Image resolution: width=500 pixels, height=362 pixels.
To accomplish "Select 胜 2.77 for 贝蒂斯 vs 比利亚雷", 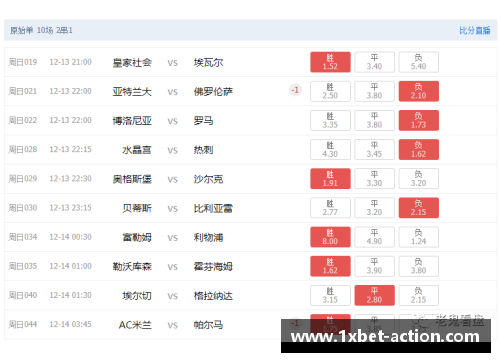I will click(x=330, y=208).
